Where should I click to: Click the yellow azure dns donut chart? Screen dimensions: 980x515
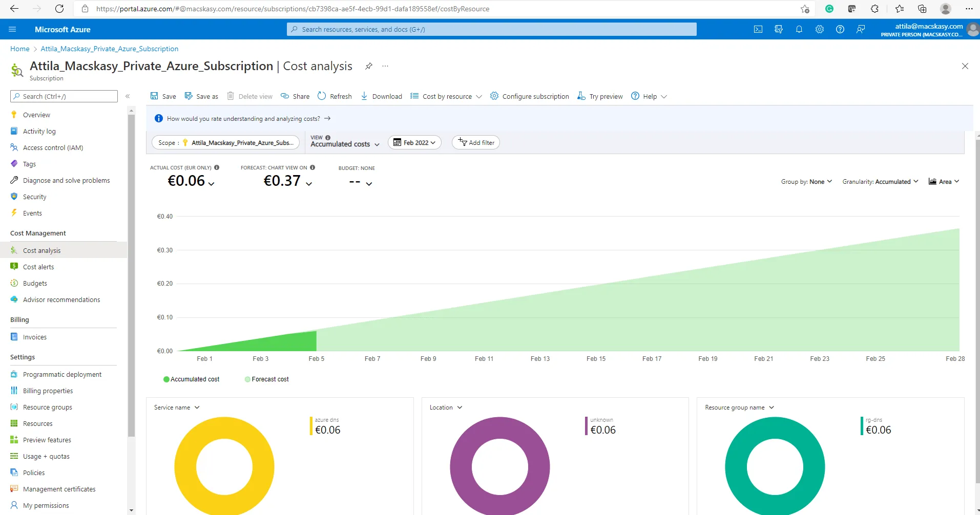[224, 466]
